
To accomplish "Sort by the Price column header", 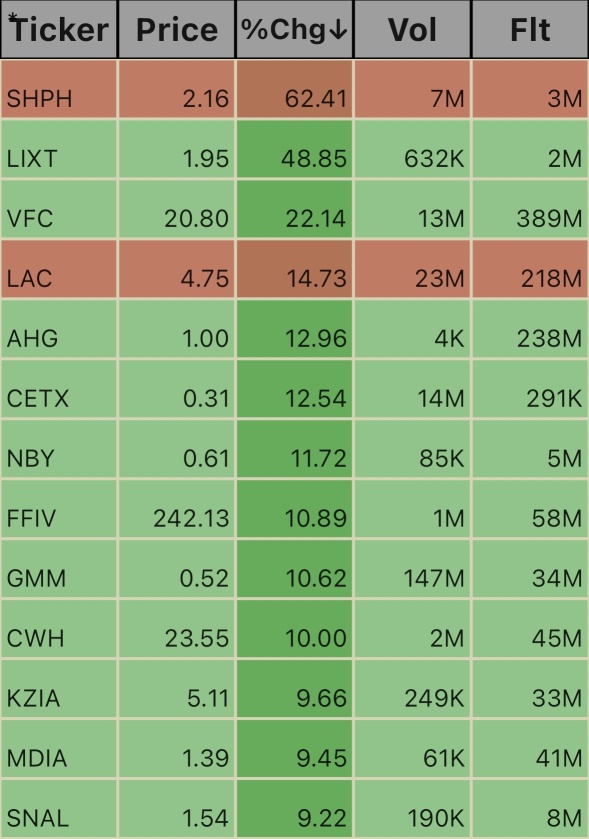I will (x=177, y=29).
